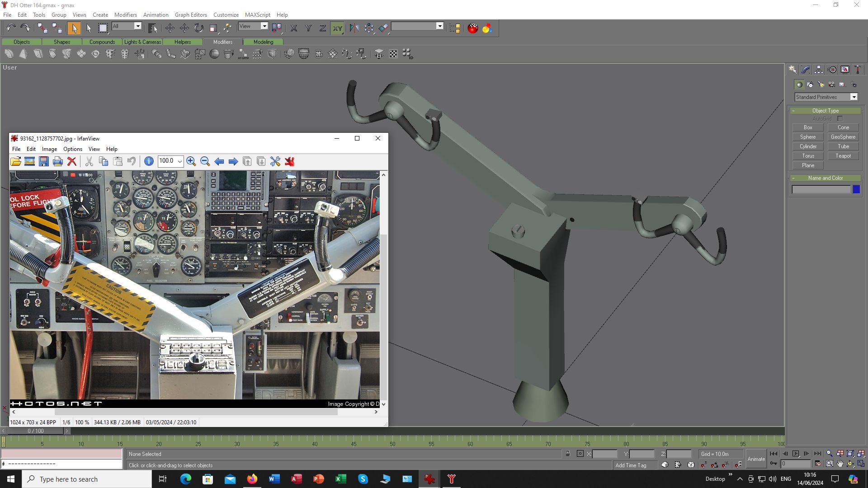
Task: Toggle the XY axis constraint button
Action: tap(337, 28)
